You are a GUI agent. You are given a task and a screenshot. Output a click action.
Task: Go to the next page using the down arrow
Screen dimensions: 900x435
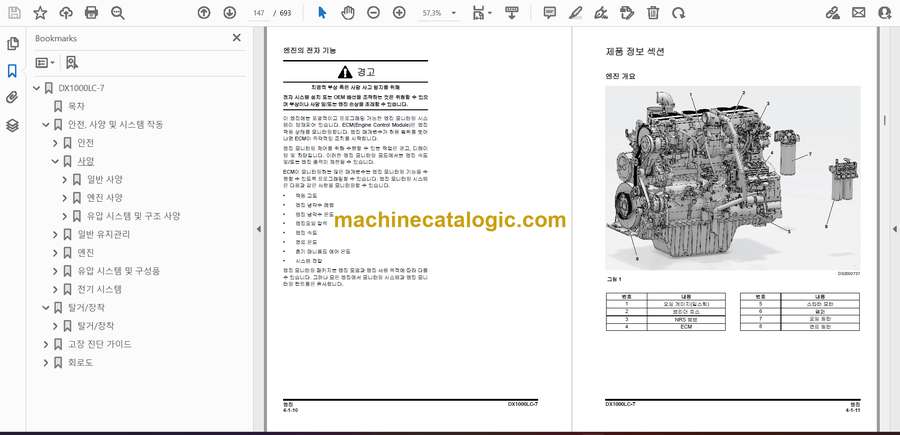click(229, 13)
